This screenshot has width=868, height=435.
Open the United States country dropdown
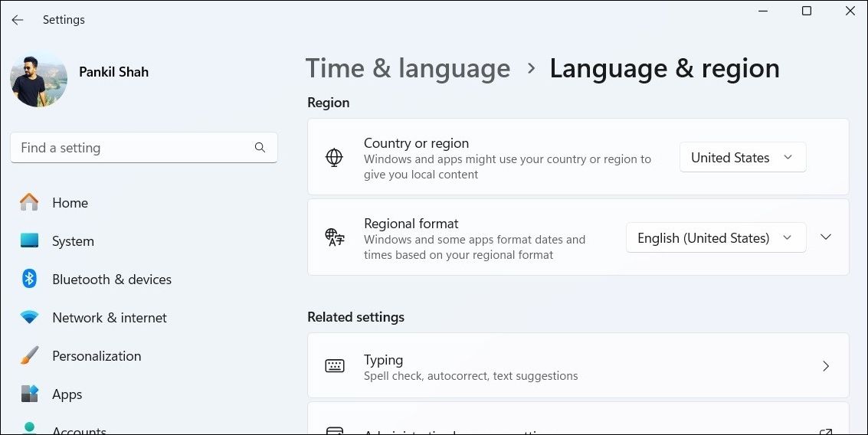[742, 158]
